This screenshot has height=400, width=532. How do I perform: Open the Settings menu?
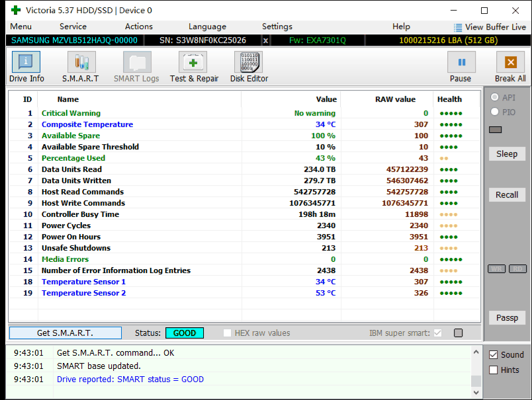pos(277,26)
